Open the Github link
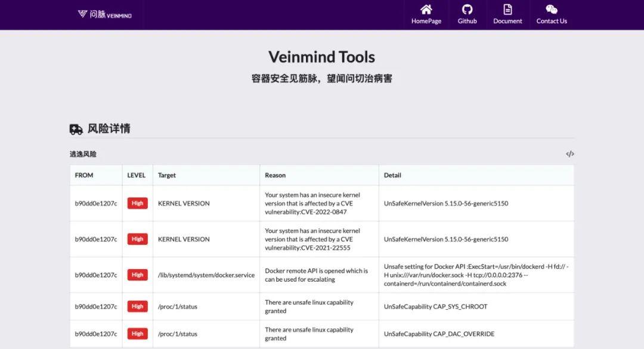Screen dimensions: 644x349 [467, 21]
